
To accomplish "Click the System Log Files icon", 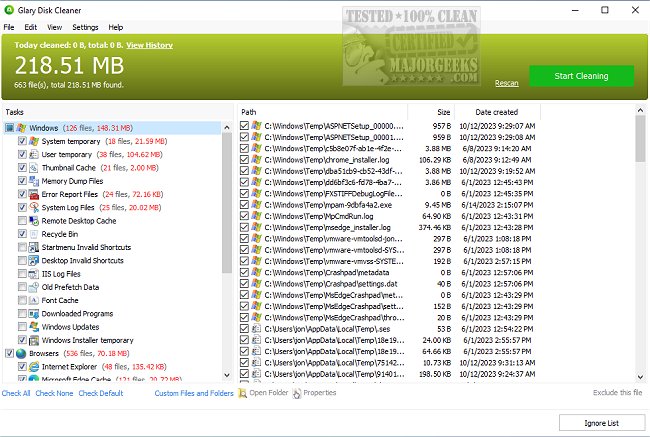I will (34, 207).
